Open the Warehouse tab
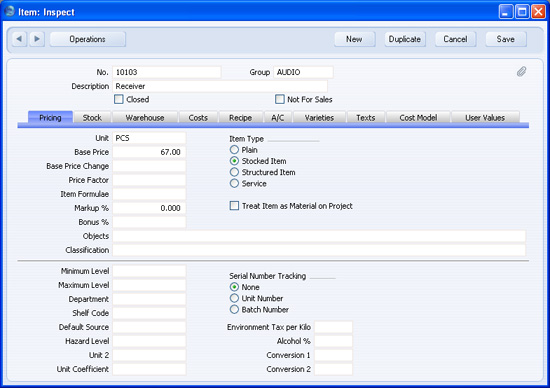 coord(145,118)
